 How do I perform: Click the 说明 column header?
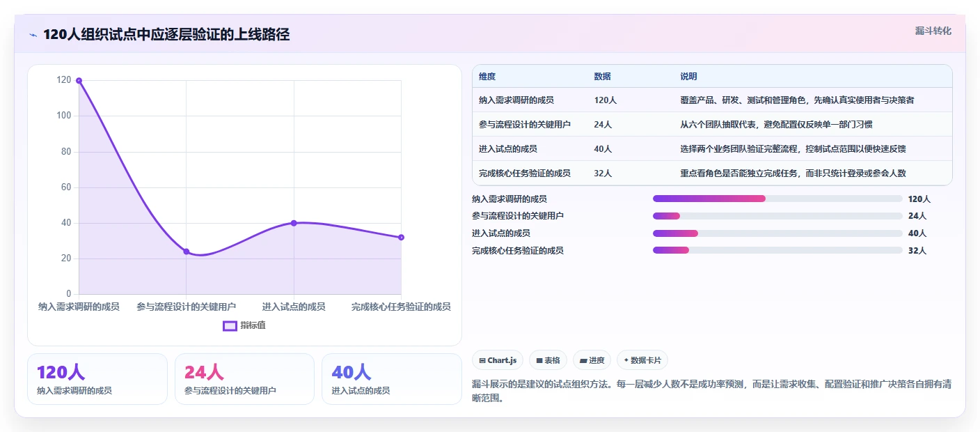tap(688, 77)
